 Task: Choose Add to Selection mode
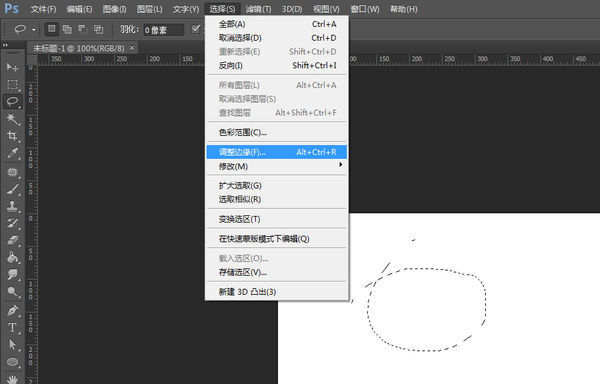67,29
